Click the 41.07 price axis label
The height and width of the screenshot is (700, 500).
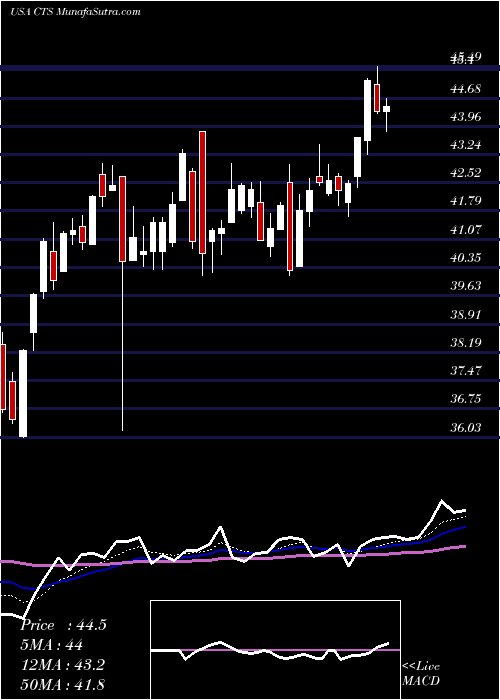[466, 229]
